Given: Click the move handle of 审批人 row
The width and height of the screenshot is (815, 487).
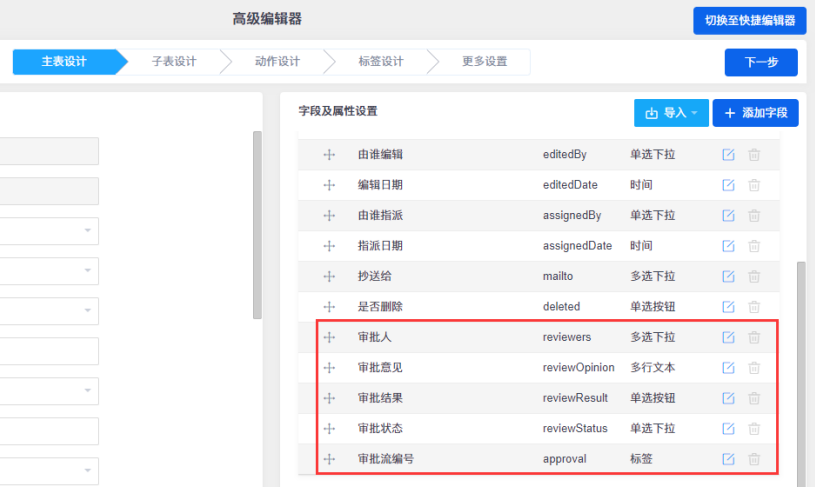Looking at the screenshot, I should click(x=329, y=337).
